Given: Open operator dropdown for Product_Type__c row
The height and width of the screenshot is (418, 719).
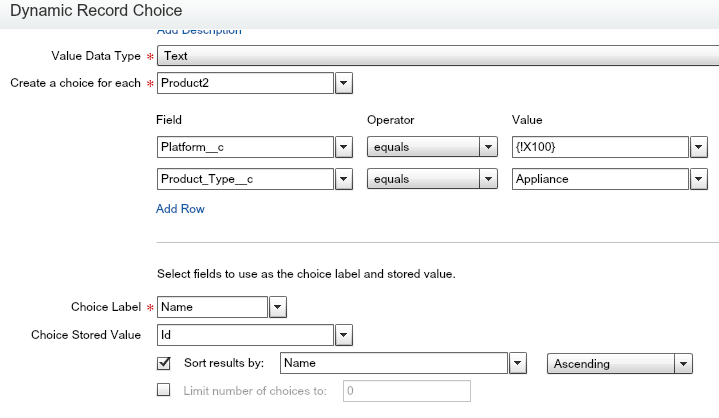Looking at the screenshot, I should (488, 180).
